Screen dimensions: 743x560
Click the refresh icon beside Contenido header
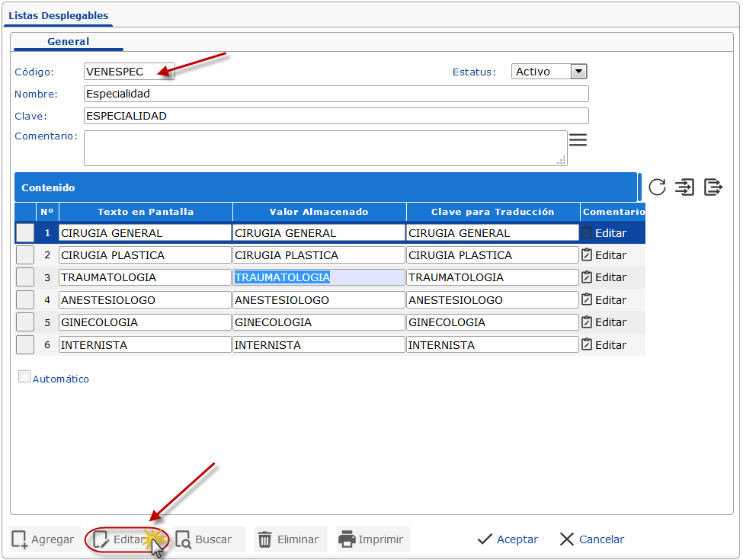coord(657,187)
